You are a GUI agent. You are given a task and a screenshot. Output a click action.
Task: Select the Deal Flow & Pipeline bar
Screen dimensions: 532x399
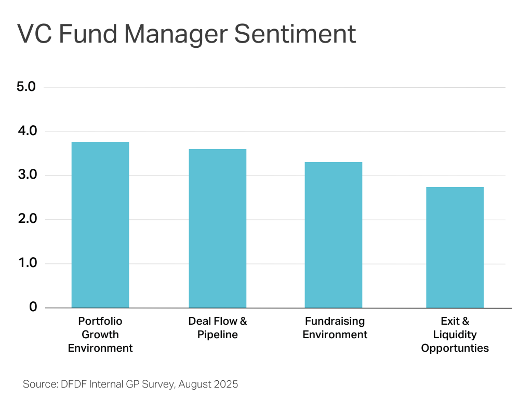[217, 229]
